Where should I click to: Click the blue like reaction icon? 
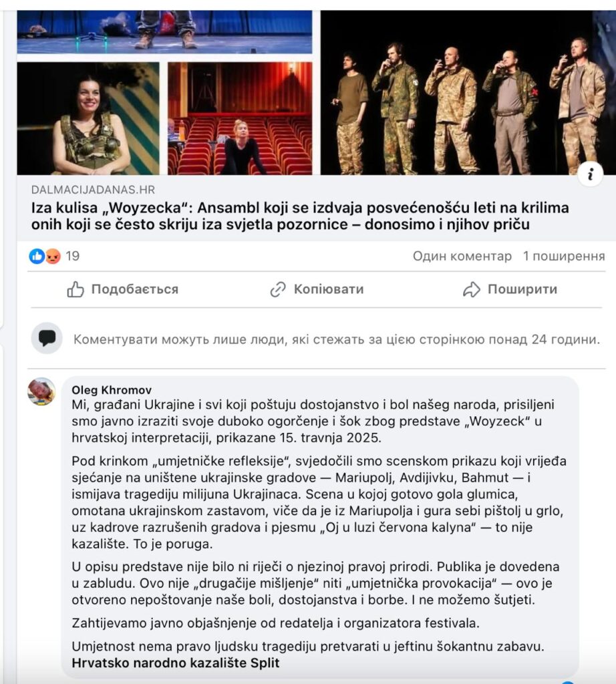click(x=37, y=256)
